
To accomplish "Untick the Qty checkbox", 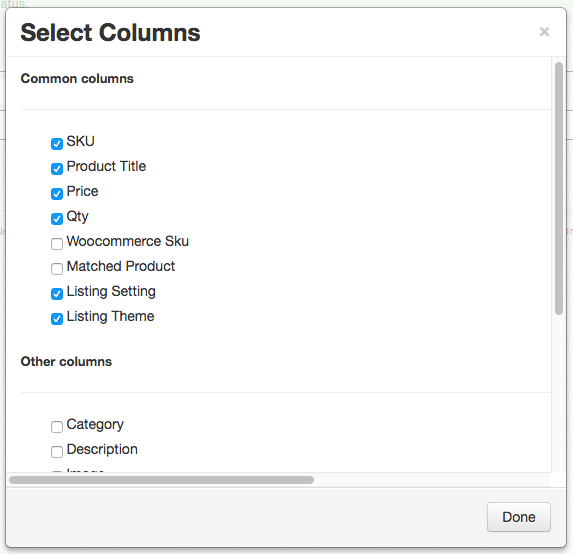I will pyautogui.click(x=57, y=219).
